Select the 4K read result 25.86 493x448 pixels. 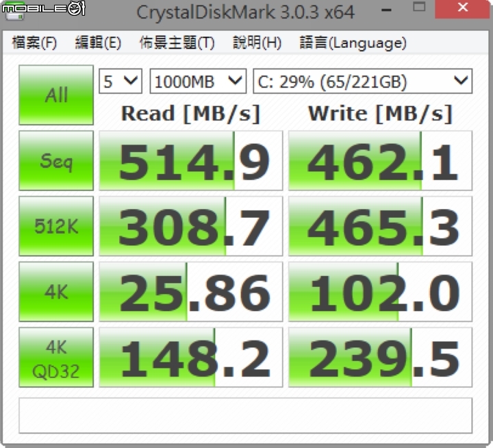(x=191, y=292)
